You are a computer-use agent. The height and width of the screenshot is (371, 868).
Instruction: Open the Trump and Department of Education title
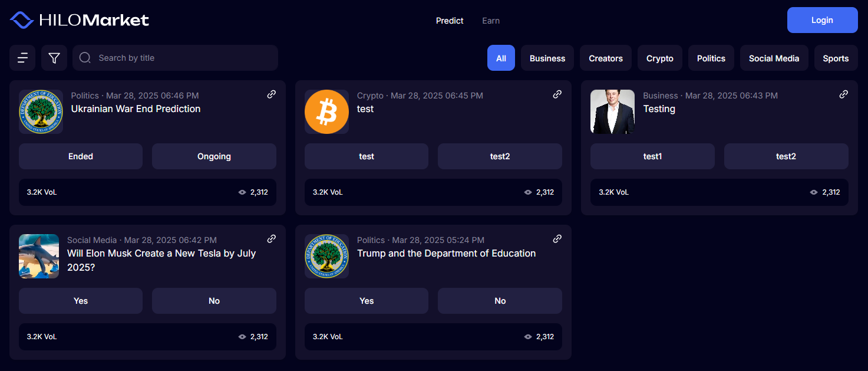tap(446, 254)
